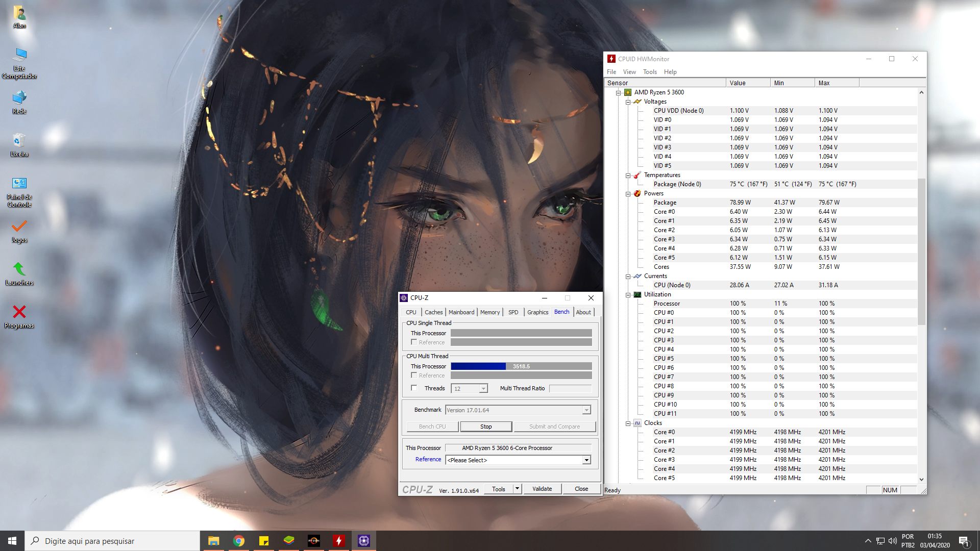Open the View menu in HWMonitor
980x551 pixels.
pyautogui.click(x=629, y=72)
